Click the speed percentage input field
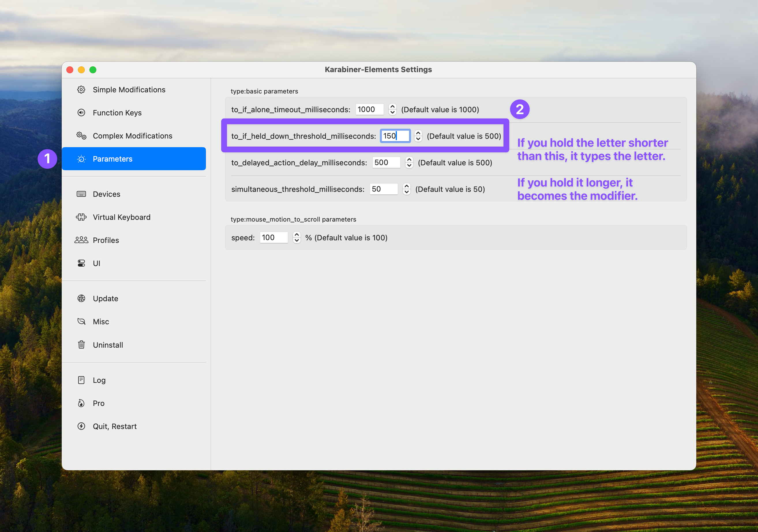The width and height of the screenshot is (758, 532). pyautogui.click(x=274, y=237)
